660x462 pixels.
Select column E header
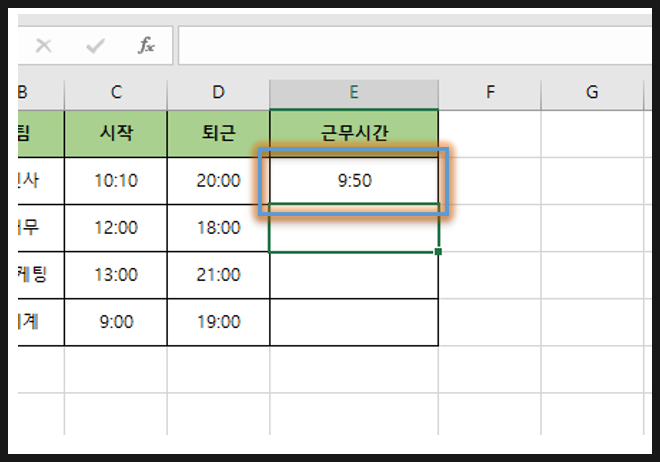[353, 92]
